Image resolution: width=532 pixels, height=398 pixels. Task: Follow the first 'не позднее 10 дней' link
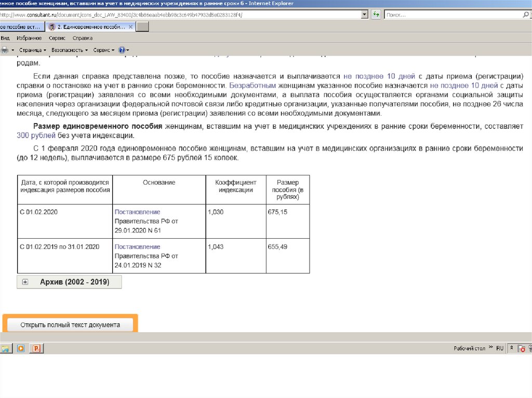click(x=379, y=76)
